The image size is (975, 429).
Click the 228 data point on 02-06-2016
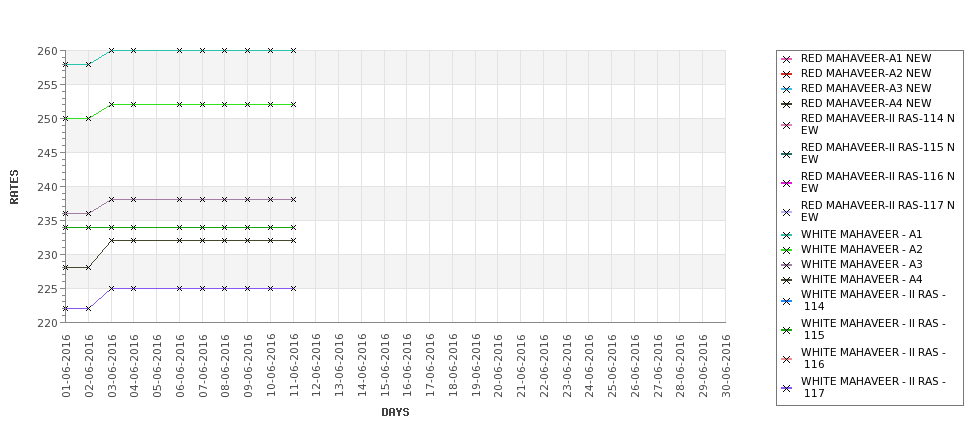coord(88,267)
